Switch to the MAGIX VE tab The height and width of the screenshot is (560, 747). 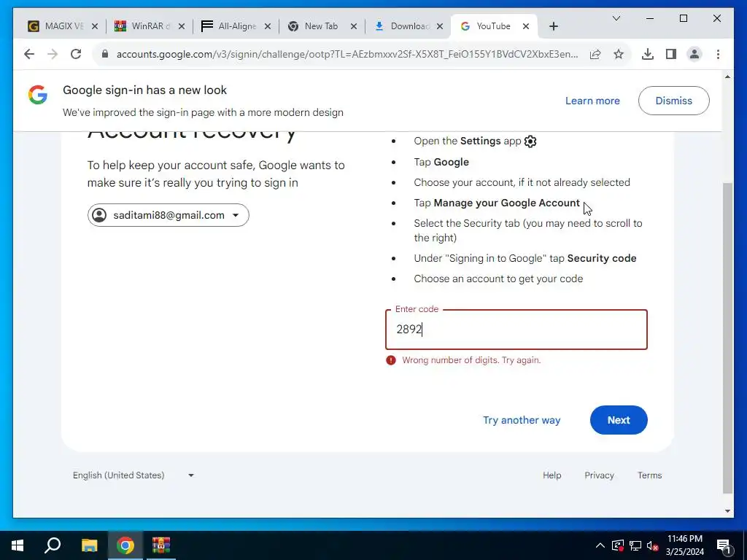pos(63,26)
